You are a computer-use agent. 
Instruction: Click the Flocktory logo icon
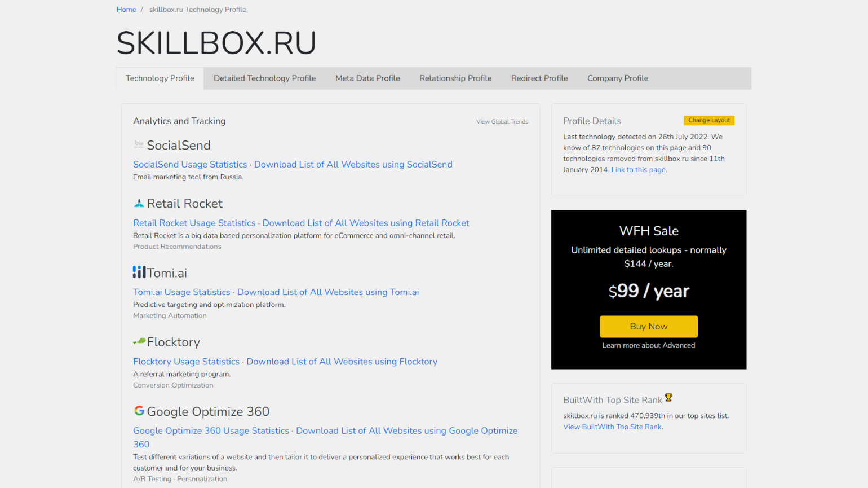[139, 341]
